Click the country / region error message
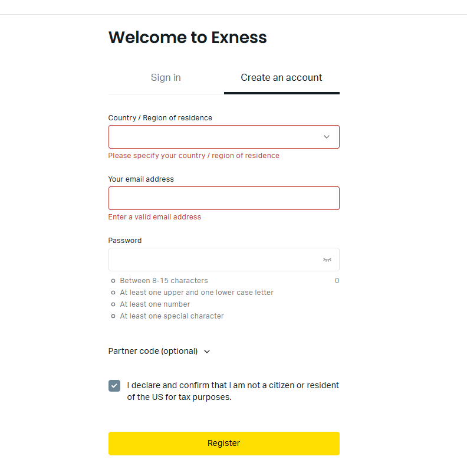Screen dimensions: 467x476 [x=193, y=156]
